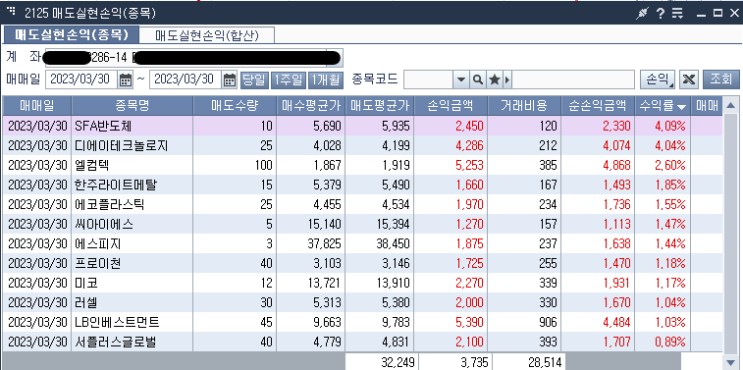
Task: Click the stock code input box
Action: tap(428, 80)
